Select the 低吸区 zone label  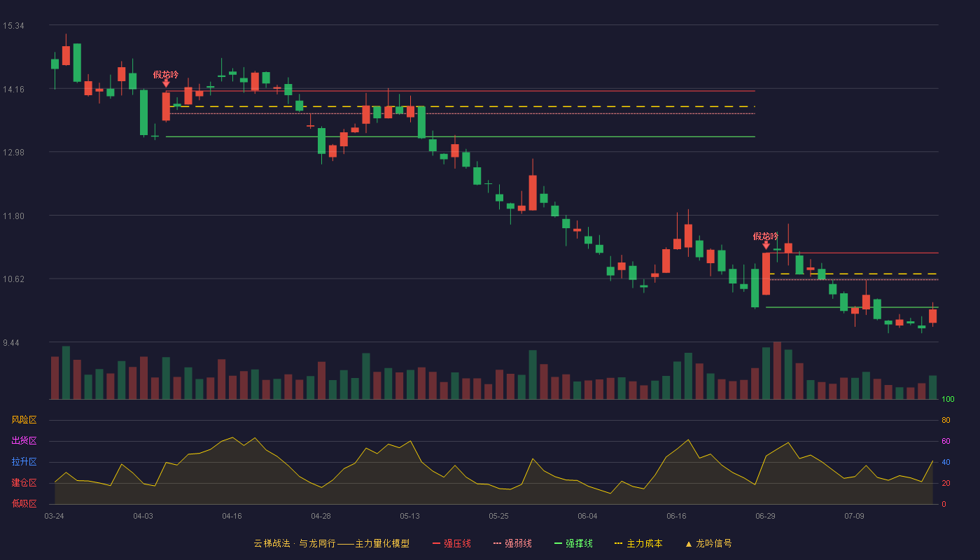24,504
